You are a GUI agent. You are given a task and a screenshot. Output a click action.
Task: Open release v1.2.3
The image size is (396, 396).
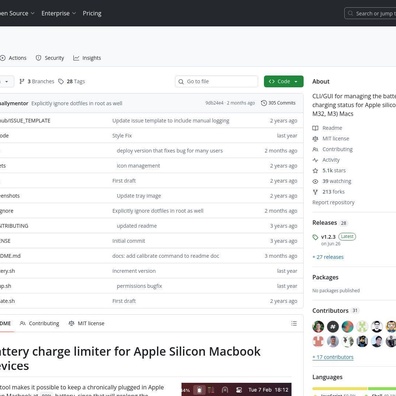[328, 237]
